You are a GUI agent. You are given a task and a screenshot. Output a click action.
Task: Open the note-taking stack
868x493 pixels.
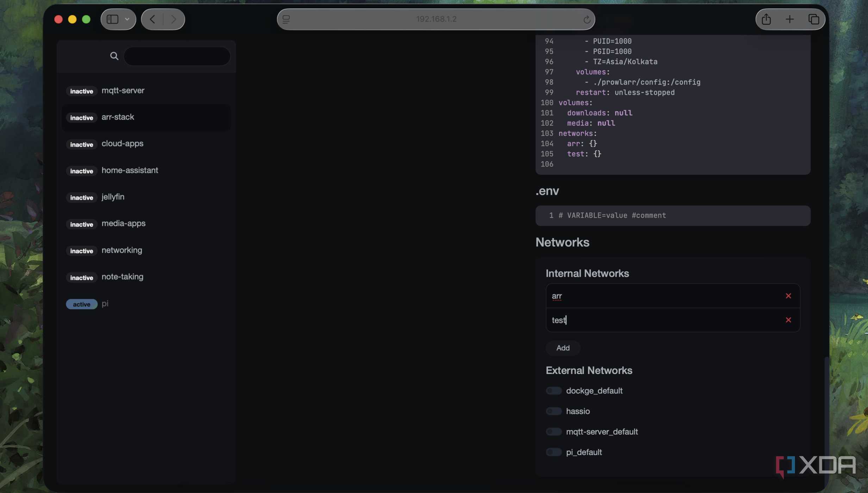[x=146, y=277]
